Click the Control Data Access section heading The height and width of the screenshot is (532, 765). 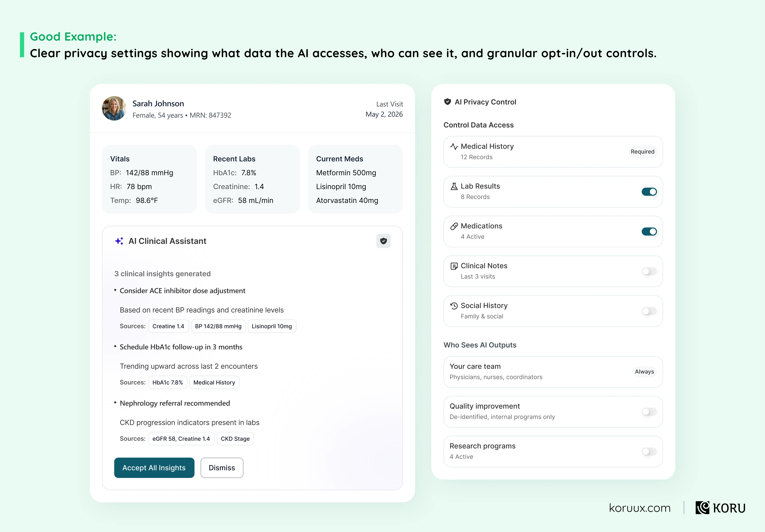(x=479, y=125)
